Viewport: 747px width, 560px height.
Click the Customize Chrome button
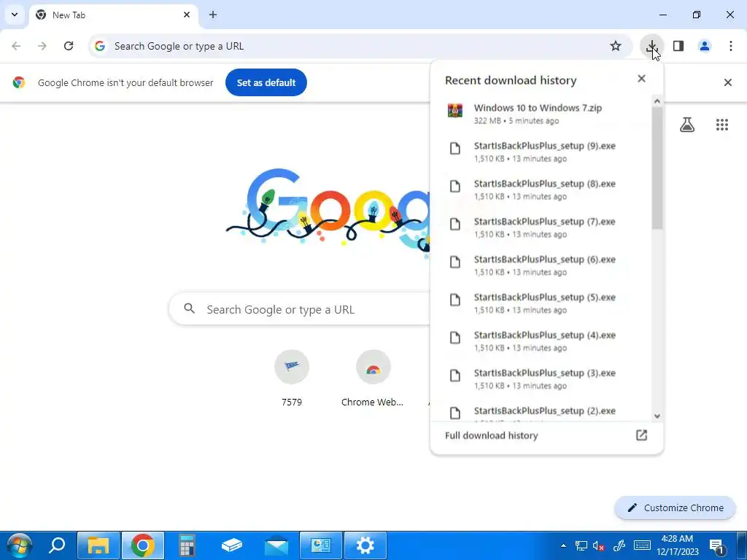(x=675, y=507)
